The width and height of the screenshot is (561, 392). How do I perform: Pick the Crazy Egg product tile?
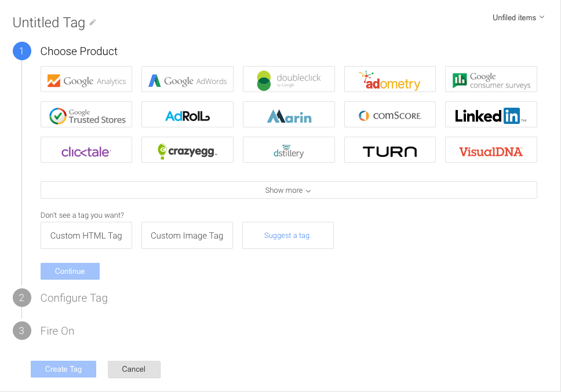(187, 150)
